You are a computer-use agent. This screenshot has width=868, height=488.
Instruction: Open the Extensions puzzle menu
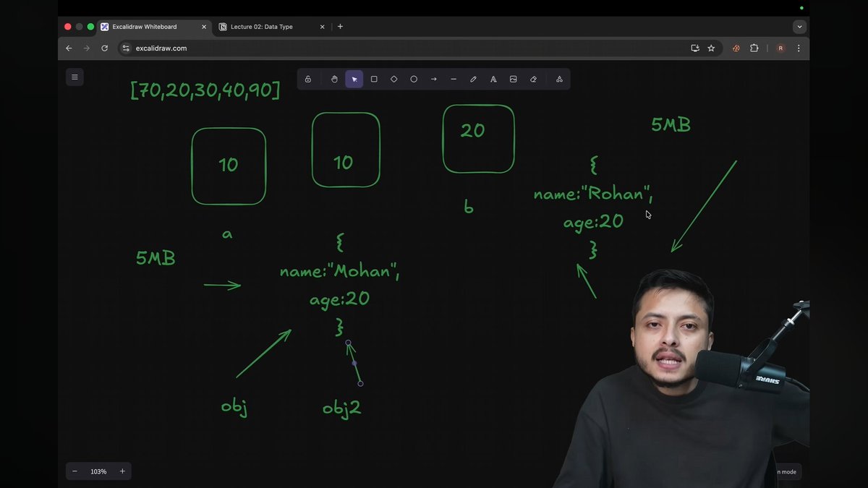[754, 48]
